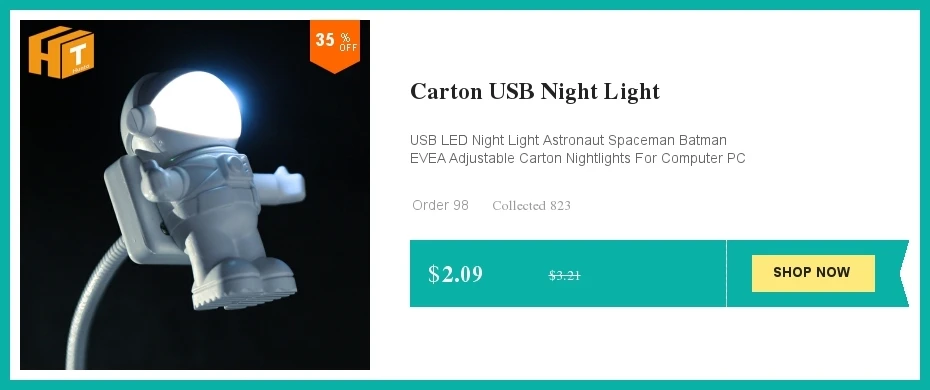The width and height of the screenshot is (930, 390).
Task: Select the Order 98 count label
Action: point(440,205)
